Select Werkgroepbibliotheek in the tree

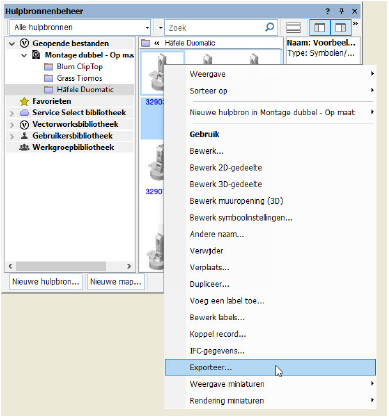point(73,147)
